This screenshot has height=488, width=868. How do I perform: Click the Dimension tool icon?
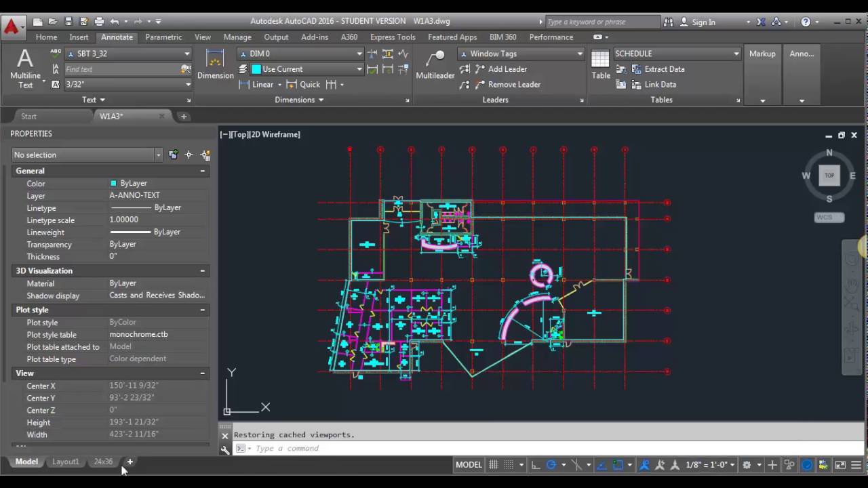point(215,60)
